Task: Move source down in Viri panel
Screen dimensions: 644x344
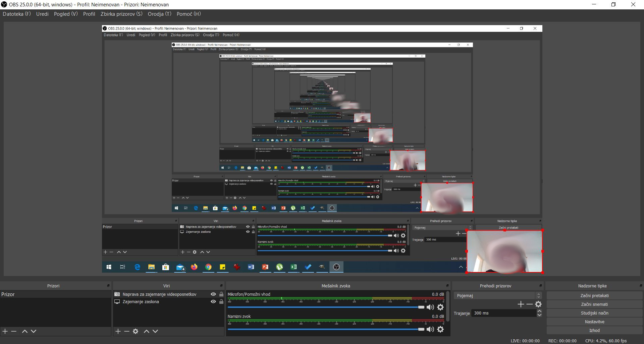Action: coord(155,331)
